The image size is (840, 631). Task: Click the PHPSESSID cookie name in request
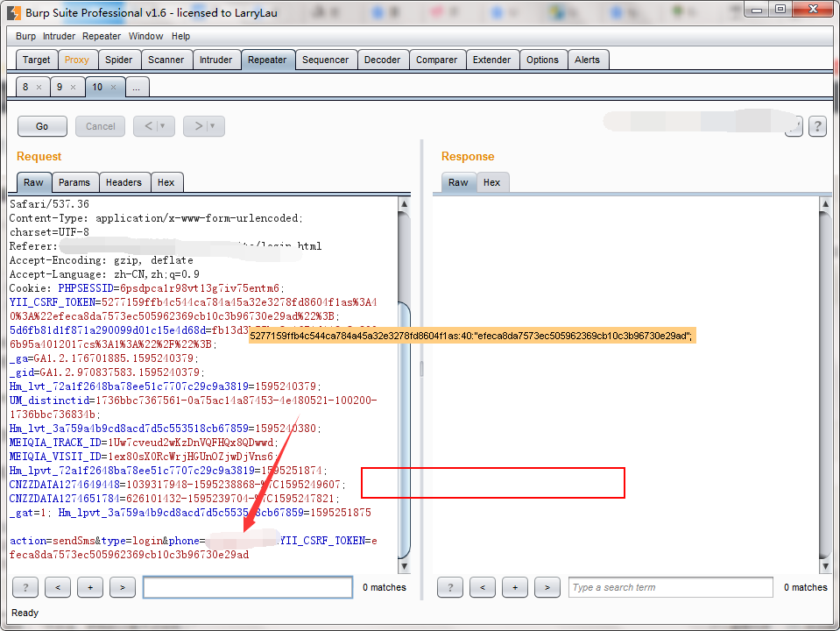pos(86,288)
